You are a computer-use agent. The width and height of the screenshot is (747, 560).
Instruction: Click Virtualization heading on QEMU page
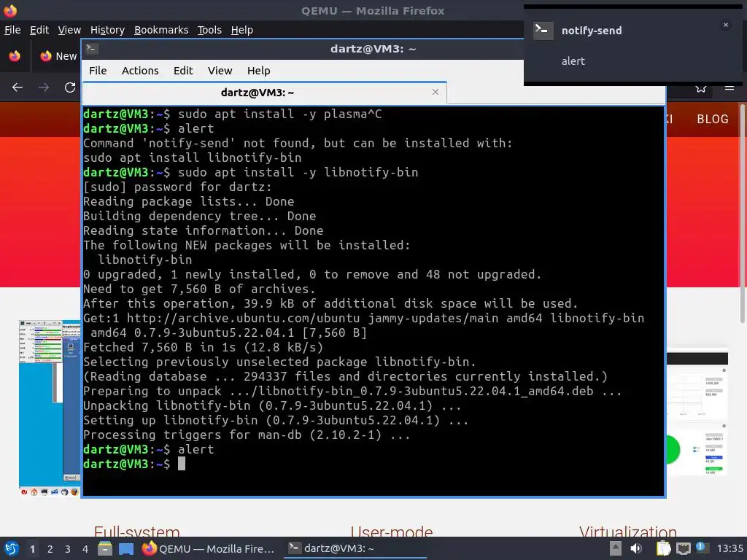[628, 531]
